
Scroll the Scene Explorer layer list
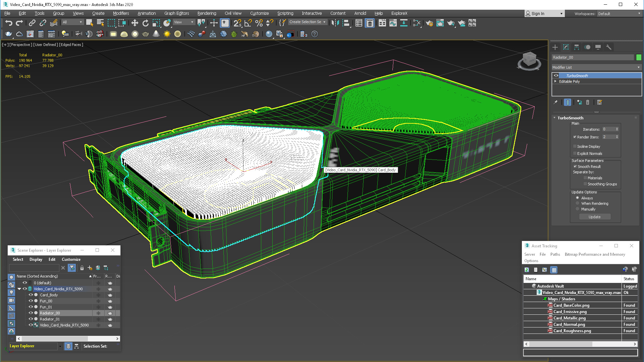click(68, 339)
